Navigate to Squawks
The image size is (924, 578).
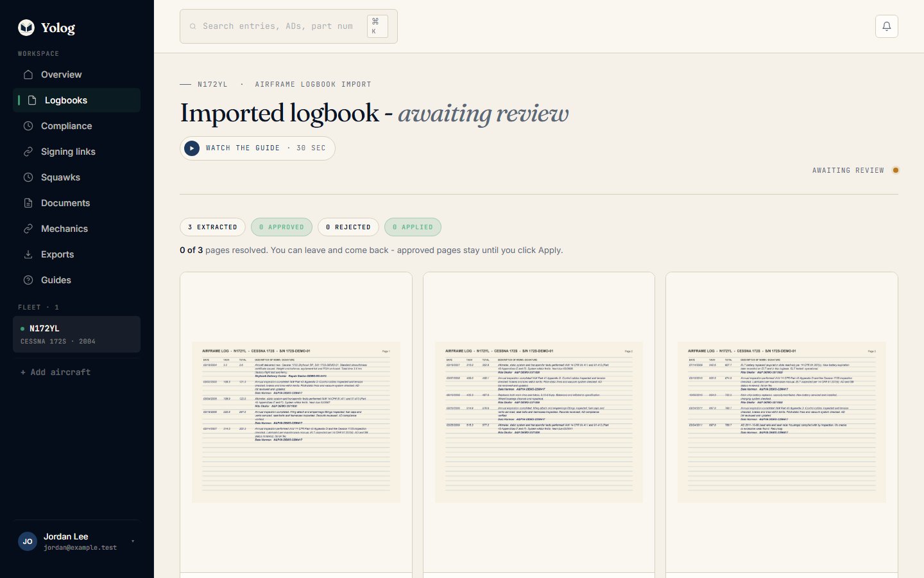(x=76, y=177)
